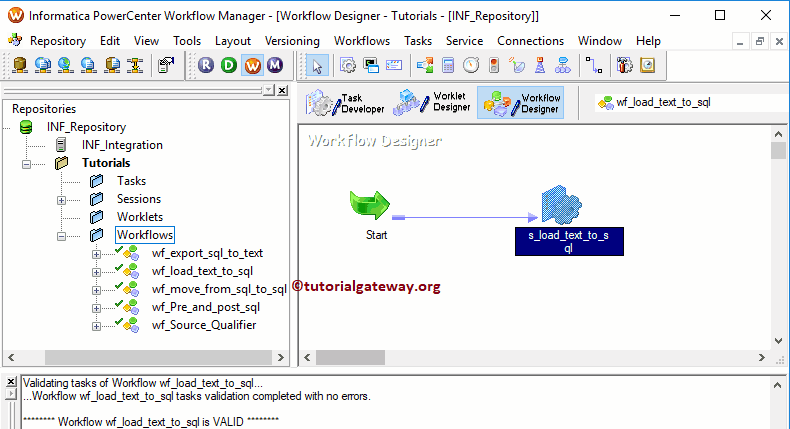The height and width of the screenshot is (429, 790).
Task: Activate the Link Tasks connector tool
Action: click(x=594, y=66)
